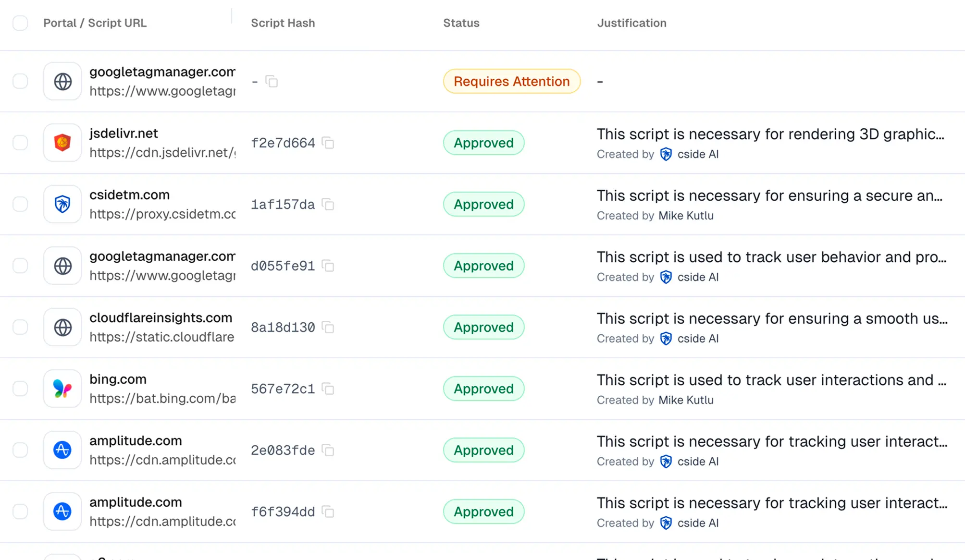Click the amplitude.com logo icon
The height and width of the screenshot is (560, 965).
click(x=62, y=450)
